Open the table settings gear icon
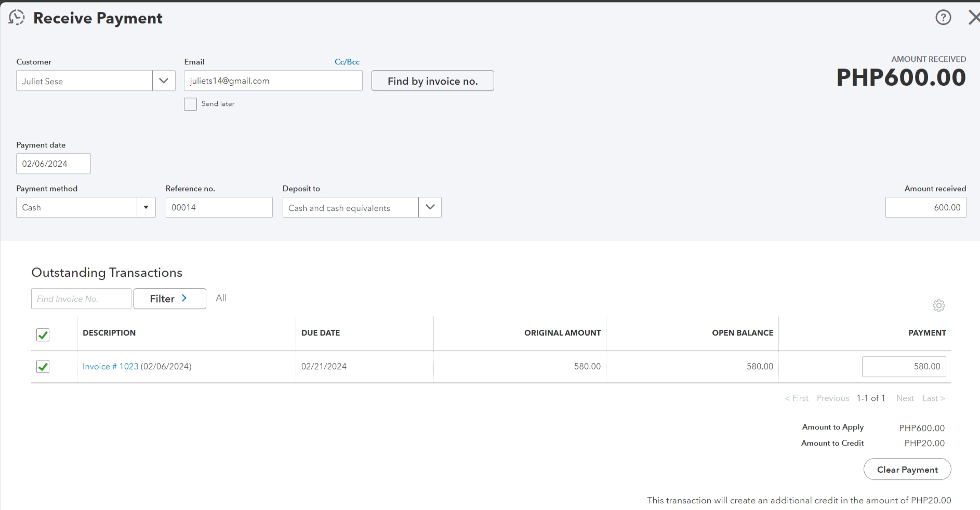 click(x=939, y=305)
